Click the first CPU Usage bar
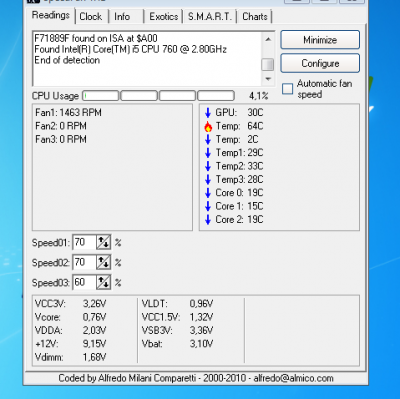 click(100, 96)
